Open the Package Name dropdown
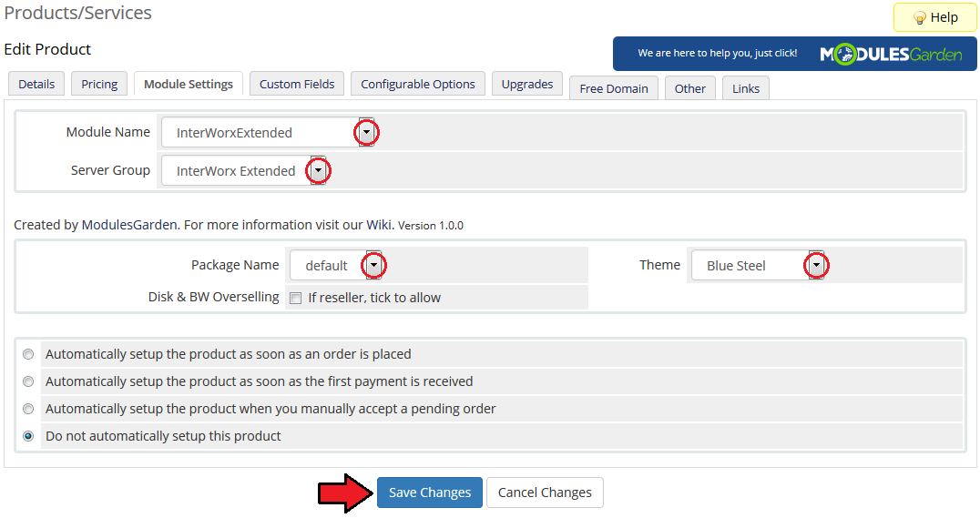 tap(373, 266)
